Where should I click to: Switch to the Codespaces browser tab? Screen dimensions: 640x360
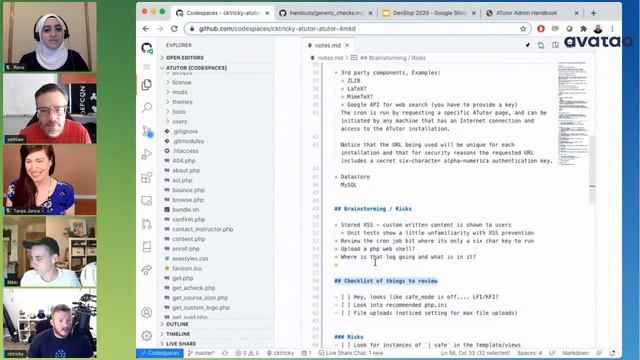coord(222,13)
